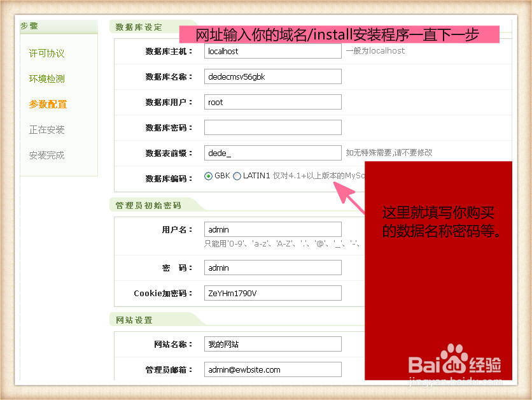Select the 环境检测 step in sidebar

pos(47,79)
